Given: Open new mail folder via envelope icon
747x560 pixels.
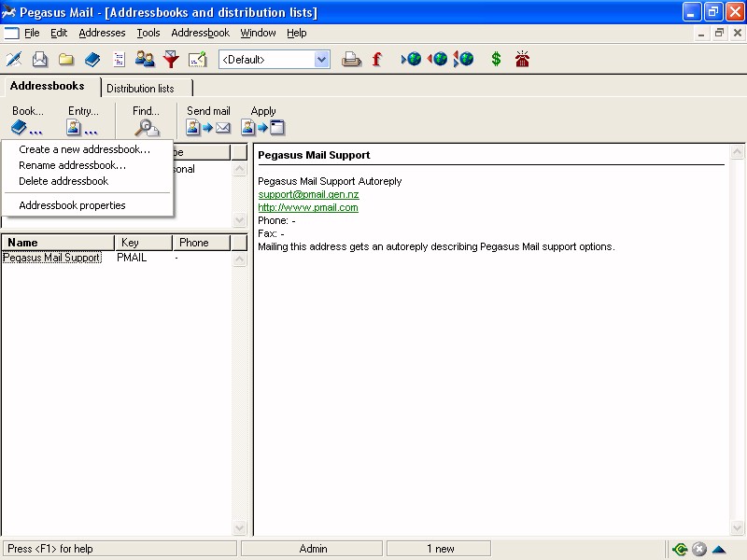Looking at the screenshot, I should pos(40,60).
